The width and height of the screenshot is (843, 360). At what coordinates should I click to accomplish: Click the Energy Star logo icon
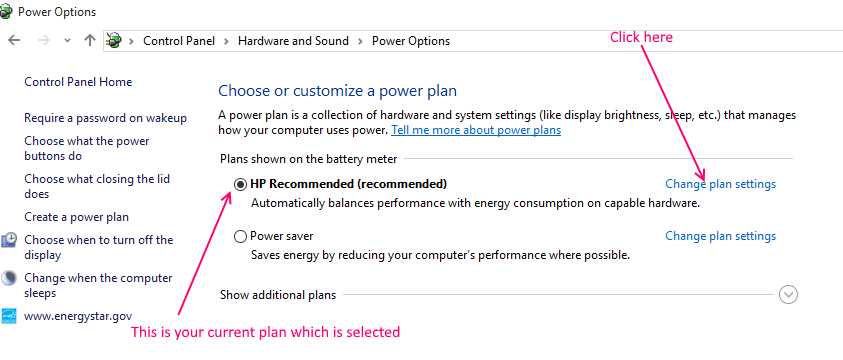(x=9, y=316)
